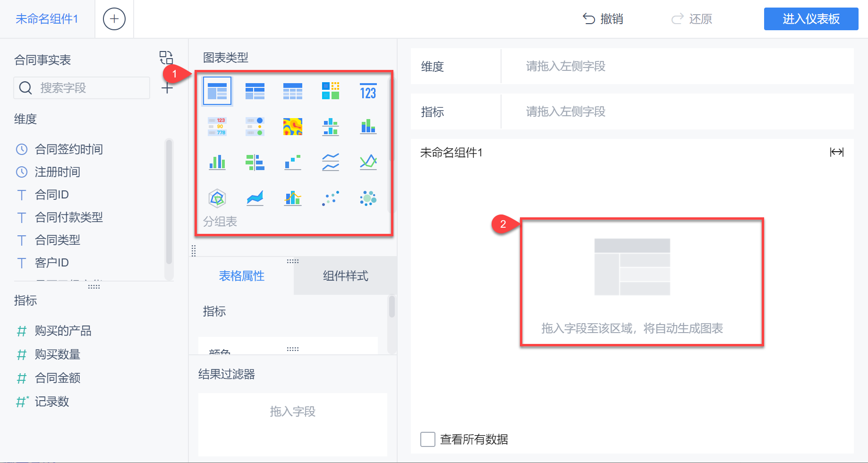The image size is (868, 463).
Task: Select the column-line combination chart icon
Action: (293, 198)
